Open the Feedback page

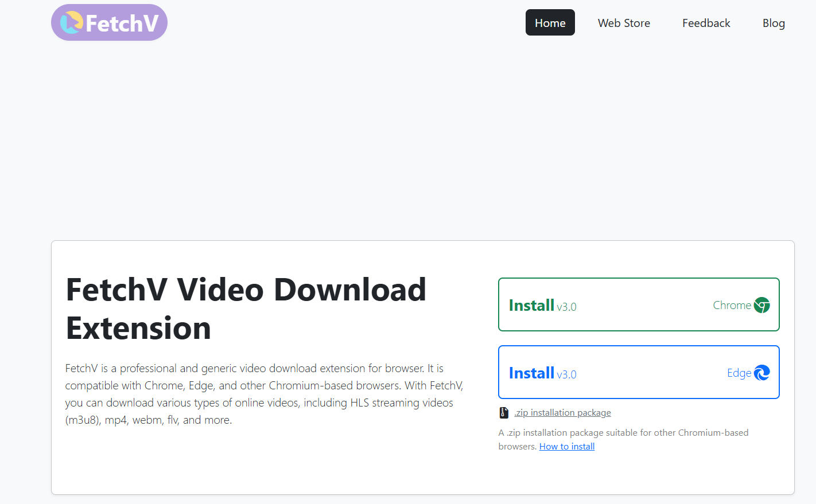(x=706, y=23)
